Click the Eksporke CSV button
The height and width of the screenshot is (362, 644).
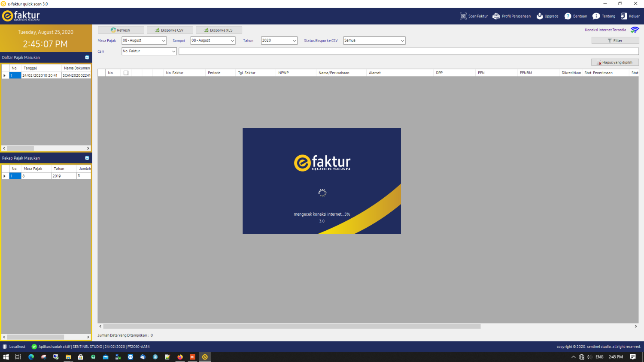click(x=170, y=30)
